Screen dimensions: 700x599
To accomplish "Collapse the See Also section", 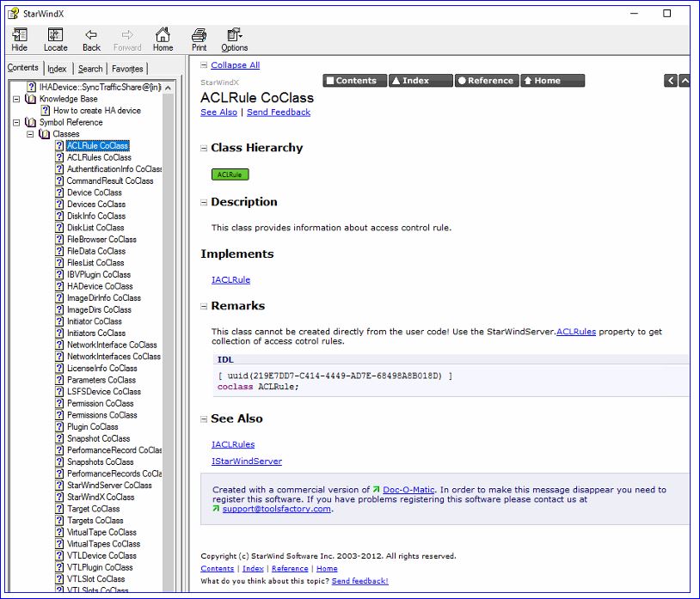I will (204, 419).
